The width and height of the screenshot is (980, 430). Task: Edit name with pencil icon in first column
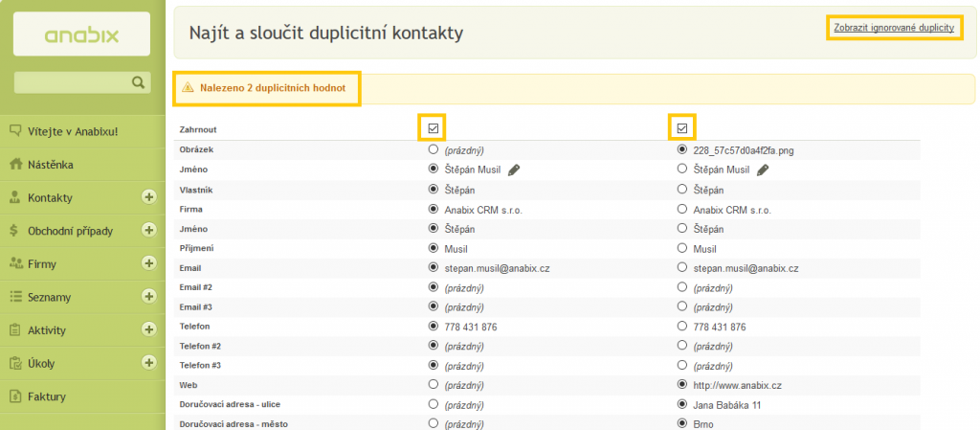[x=514, y=170]
